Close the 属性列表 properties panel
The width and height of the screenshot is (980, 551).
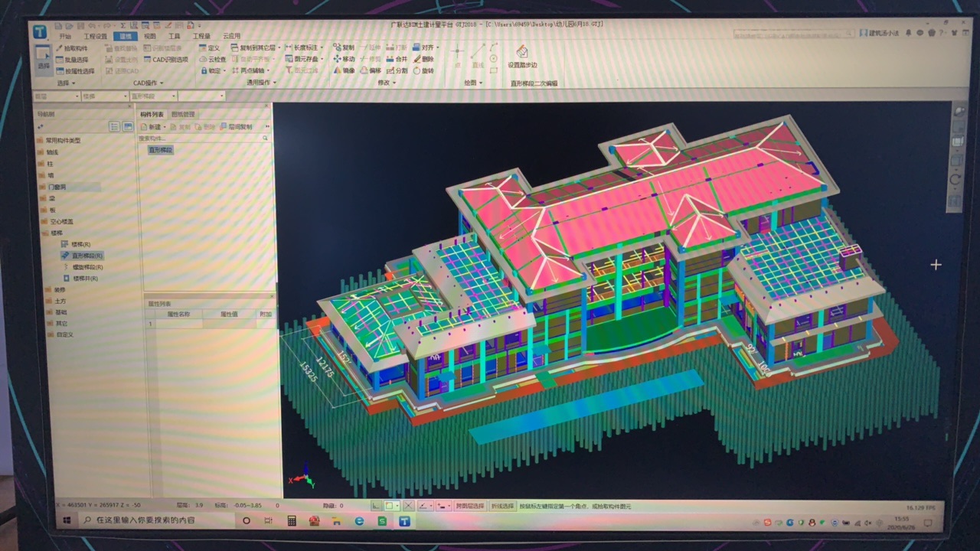[x=272, y=295]
